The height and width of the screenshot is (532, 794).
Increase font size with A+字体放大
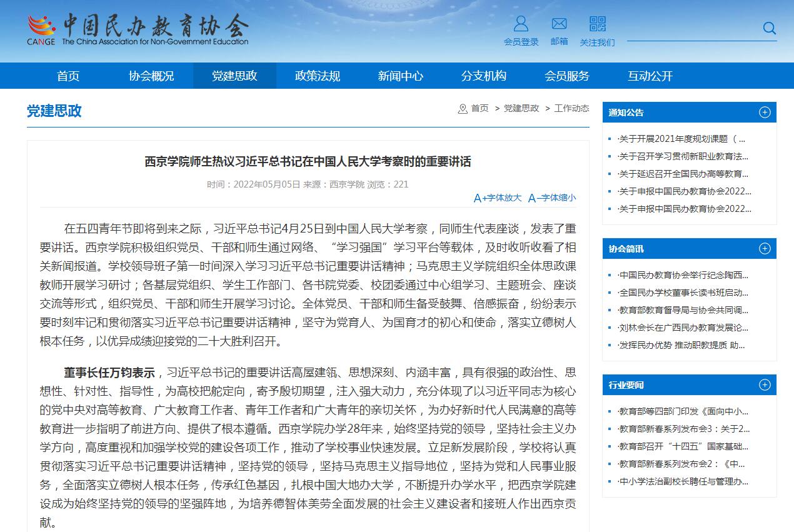(x=498, y=198)
